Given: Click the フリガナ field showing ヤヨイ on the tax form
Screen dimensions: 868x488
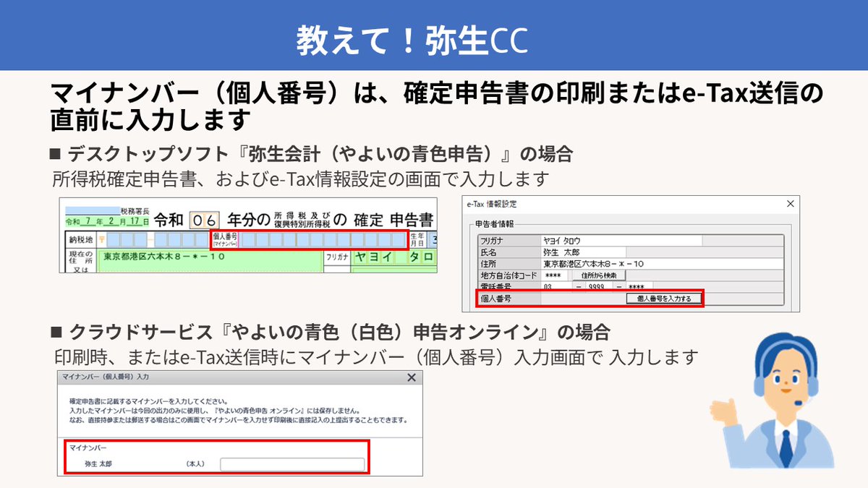Looking at the screenshot, I should (x=393, y=258).
